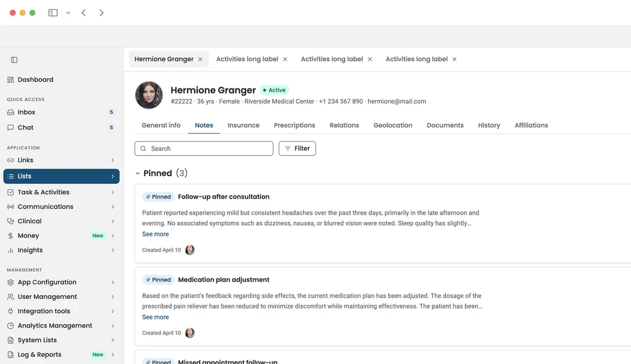Expand the Integration tools chevron
Image resolution: width=631 pixels, height=364 pixels.
click(x=113, y=311)
